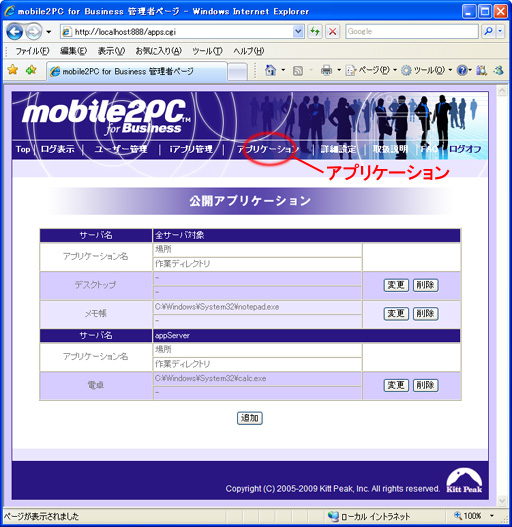Viewport: 512px width, 527px height.
Task: Open the ツール(O) command bar dropdown
Action: [x=426, y=70]
